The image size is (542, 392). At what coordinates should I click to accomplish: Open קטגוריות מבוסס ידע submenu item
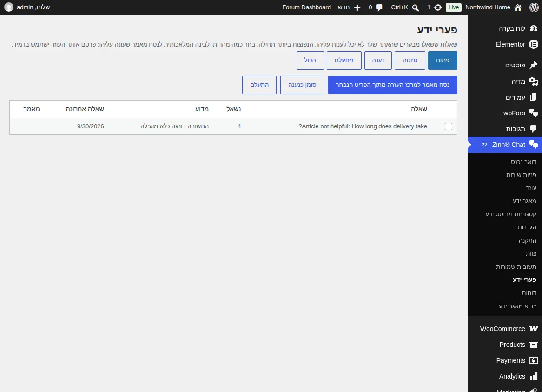point(510,214)
